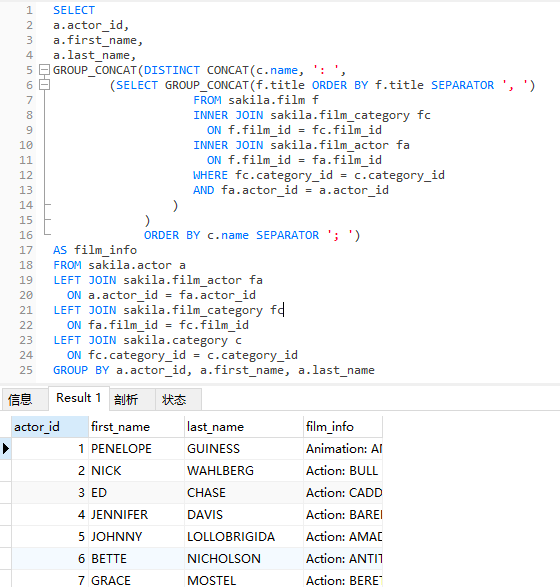The image size is (560, 587).
Task: Open the 剖析 tab
Action: (x=132, y=399)
